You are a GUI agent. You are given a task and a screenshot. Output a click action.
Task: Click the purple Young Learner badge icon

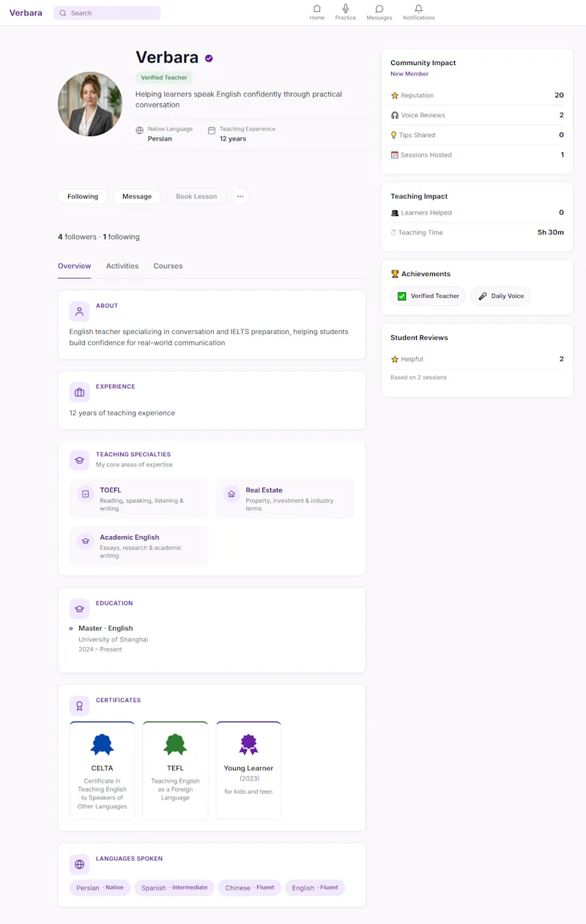pyautogui.click(x=249, y=745)
